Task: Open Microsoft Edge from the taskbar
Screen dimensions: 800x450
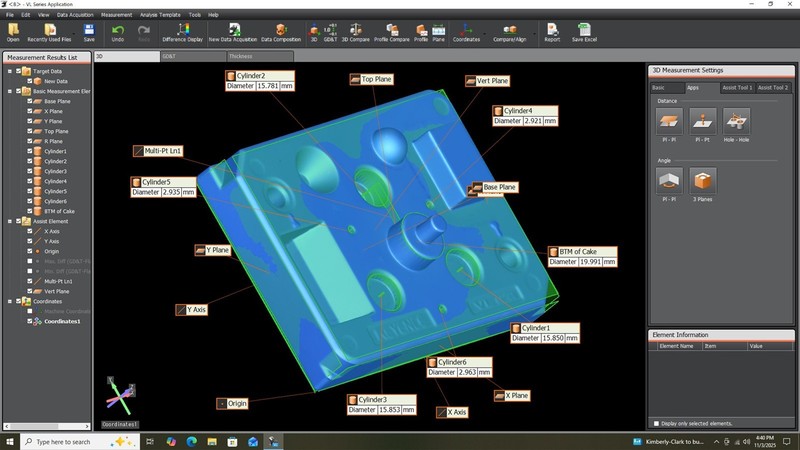Action: pyautogui.click(x=191, y=441)
